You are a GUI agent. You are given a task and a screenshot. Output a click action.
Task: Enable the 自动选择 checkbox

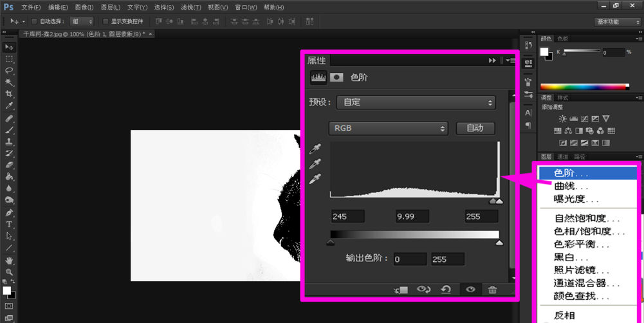(x=35, y=21)
